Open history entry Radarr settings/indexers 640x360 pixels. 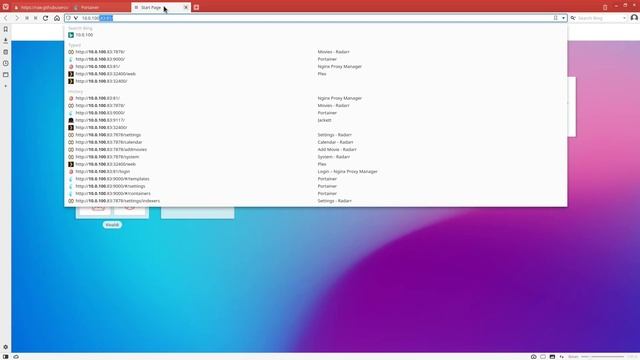pyautogui.click(x=316, y=201)
